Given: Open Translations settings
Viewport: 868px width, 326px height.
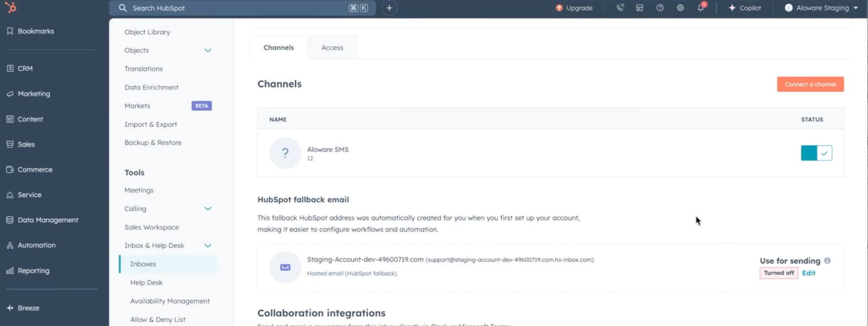Looking at the screenshot, I should (x=143, y=69).
